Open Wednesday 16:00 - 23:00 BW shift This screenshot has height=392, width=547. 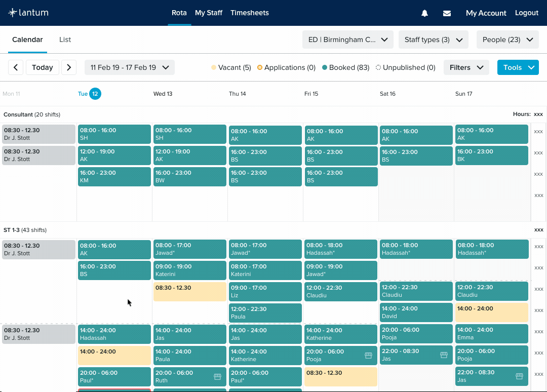pos(190,176)
